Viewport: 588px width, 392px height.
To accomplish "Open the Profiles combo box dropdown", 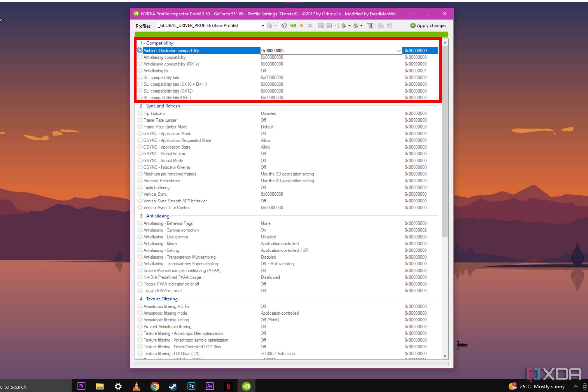I will (263, 25).
